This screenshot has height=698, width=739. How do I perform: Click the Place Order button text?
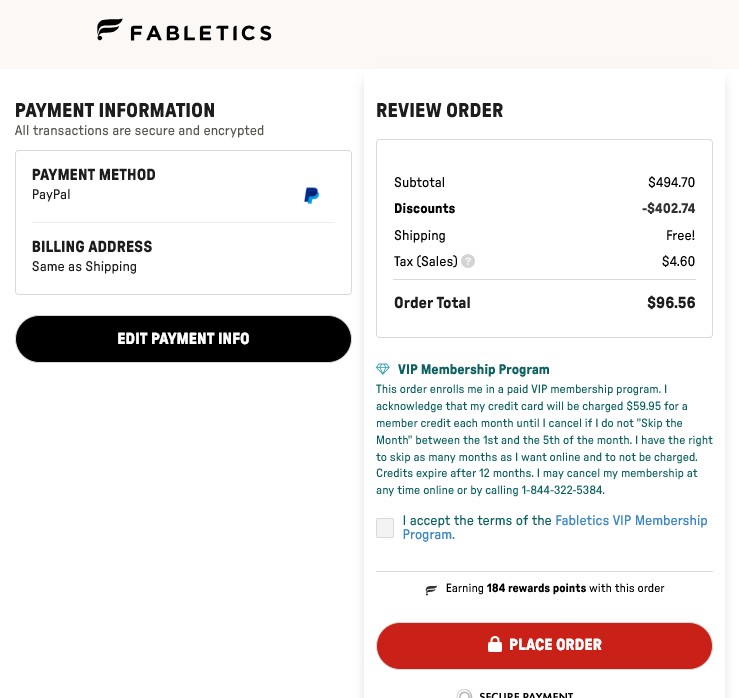pyautogui.click(x=555, y=645)
